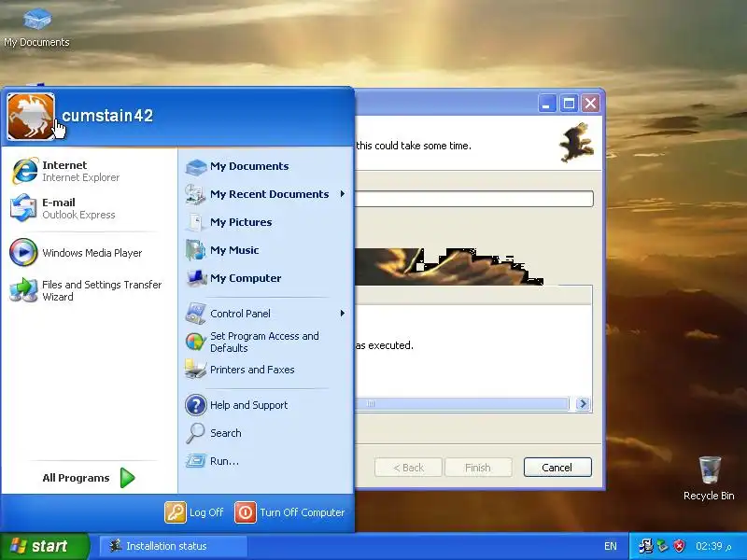Launch Outlook Express E-mail
747x560 pixels.
89,208
